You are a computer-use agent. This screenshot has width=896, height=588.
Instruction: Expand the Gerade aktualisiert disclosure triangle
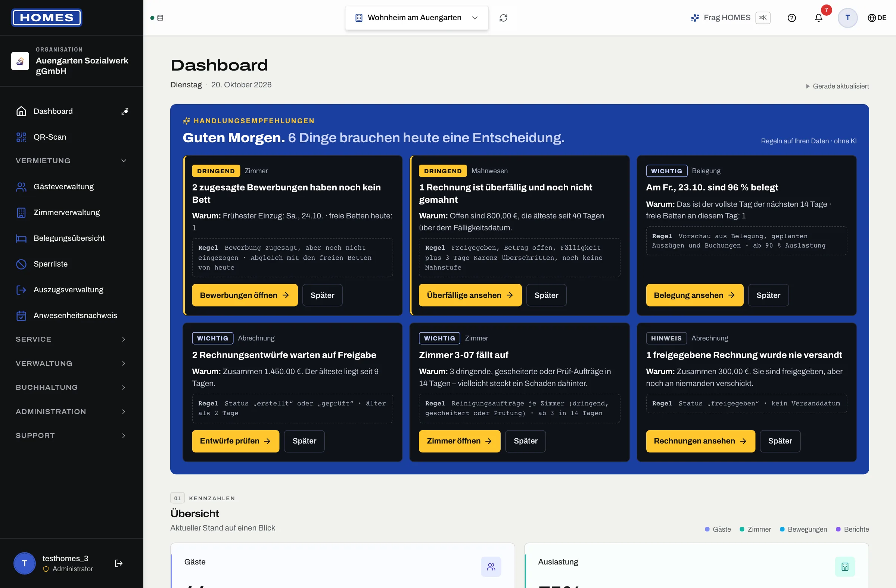[x=808, y=86]
